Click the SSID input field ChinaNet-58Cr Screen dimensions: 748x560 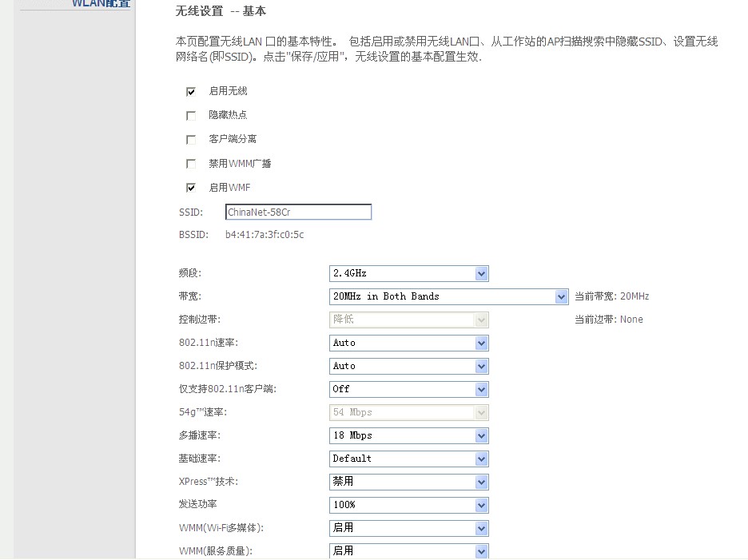[x=298, y=212]
